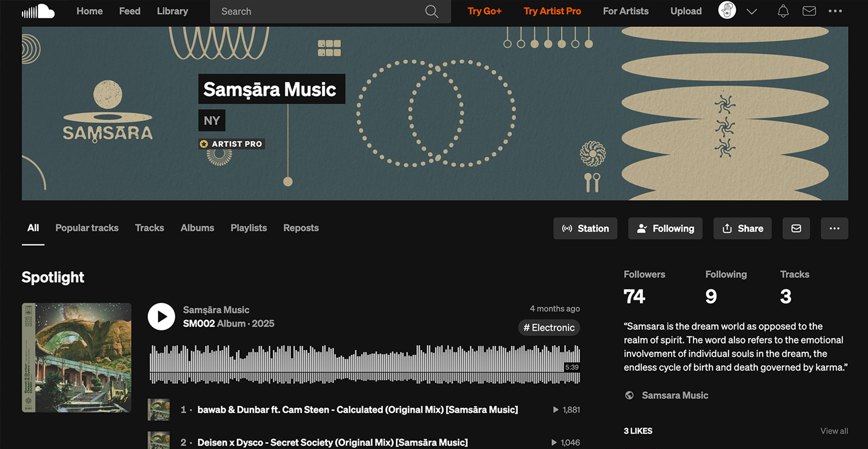Image resolution: width=868 pixels, height=449 pixels.
Task: Click track 2 small artwork thumbnail
Action: (x=158, y=441)
